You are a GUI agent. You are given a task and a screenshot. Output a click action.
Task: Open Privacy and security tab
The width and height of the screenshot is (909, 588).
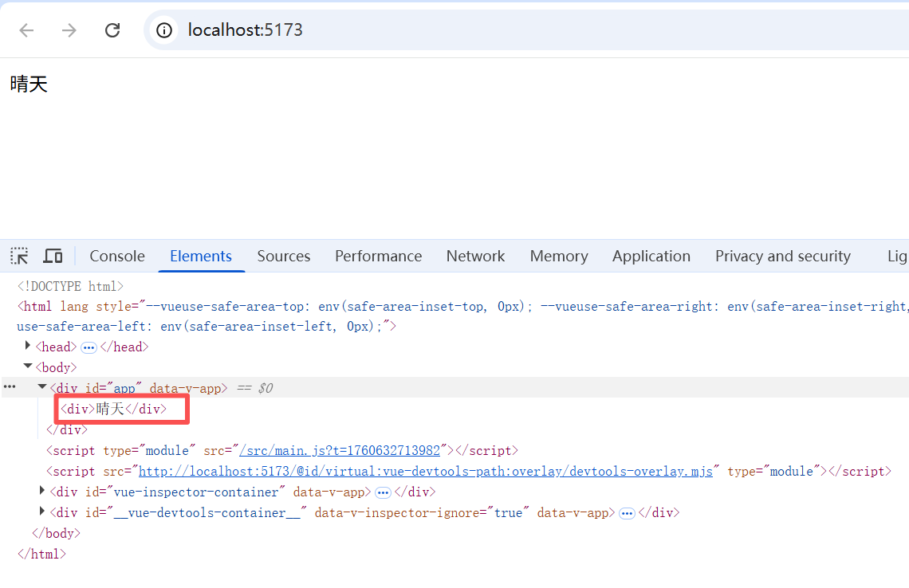783,256
